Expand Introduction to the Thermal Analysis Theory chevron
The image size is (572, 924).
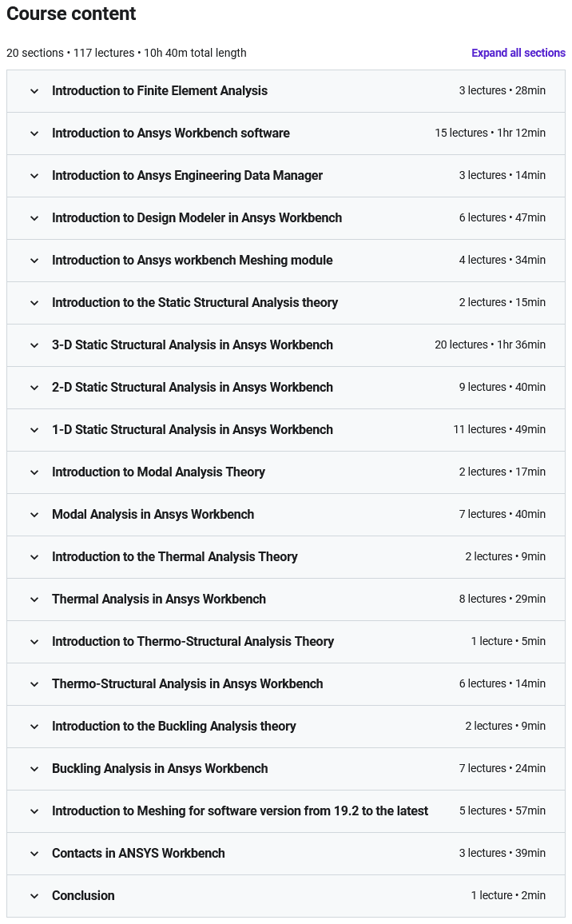click(x=34, y=557)
